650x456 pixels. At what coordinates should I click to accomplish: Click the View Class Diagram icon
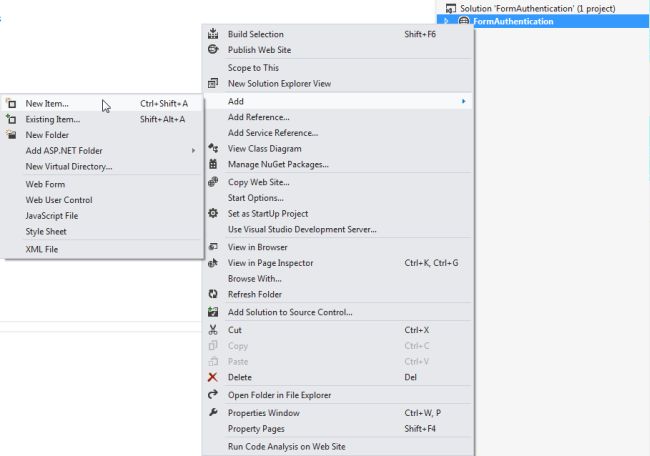pyautogui.click(x=212, y=148)
